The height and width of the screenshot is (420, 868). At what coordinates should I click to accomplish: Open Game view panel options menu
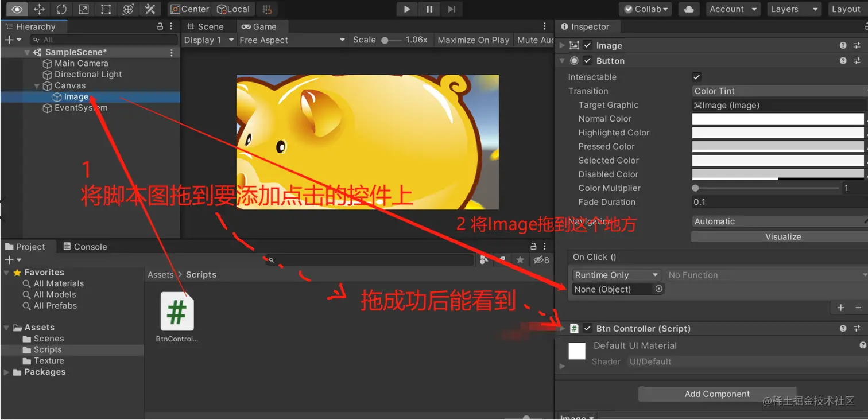[545, 26]
